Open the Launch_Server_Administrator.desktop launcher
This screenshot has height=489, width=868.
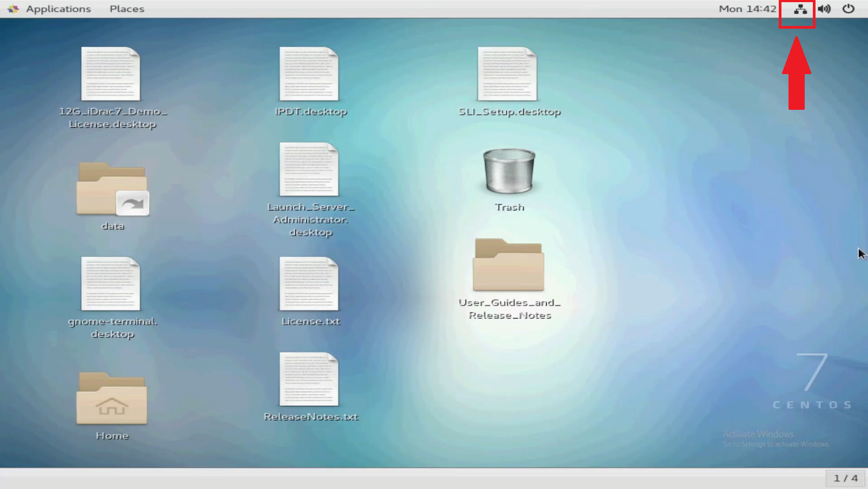[x=309, y=170]
